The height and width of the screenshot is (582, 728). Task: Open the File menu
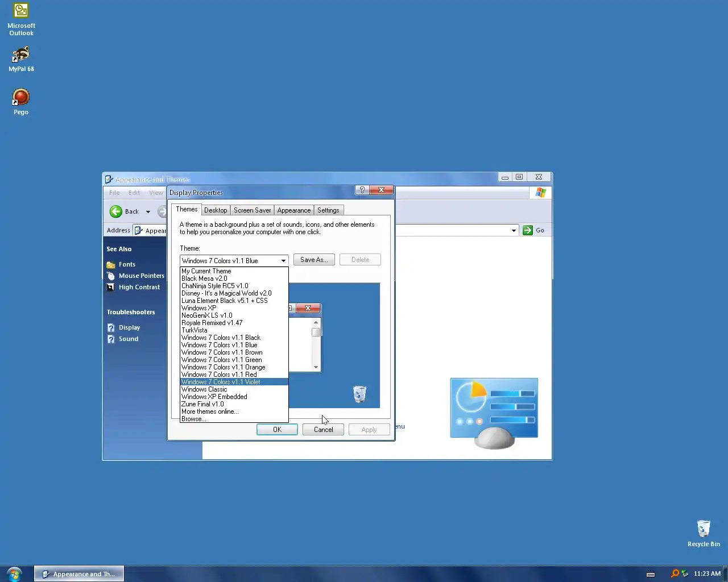tap(114, 193)
